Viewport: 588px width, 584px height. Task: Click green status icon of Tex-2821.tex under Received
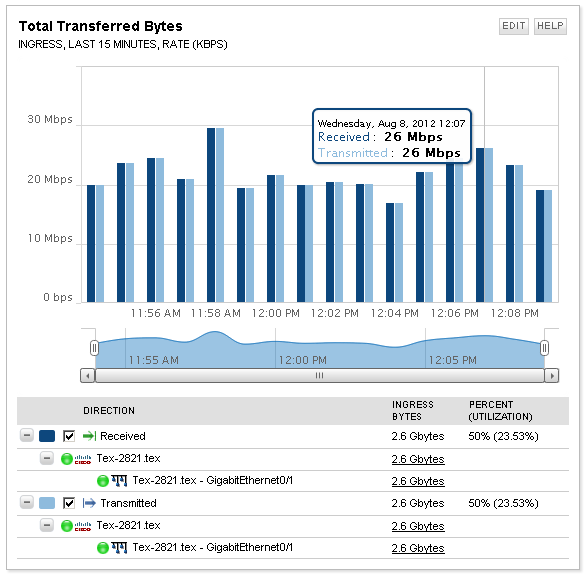coord(67,459)
